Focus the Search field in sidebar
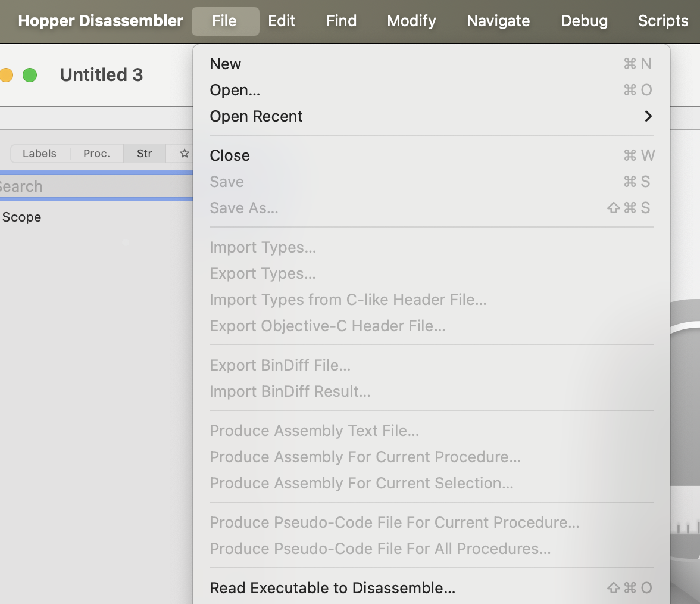The width and height of the screenshot is (700, 604). [x=96, y=186]
